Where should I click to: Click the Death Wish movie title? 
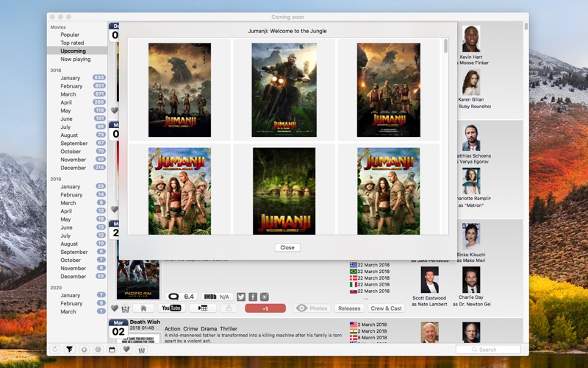(145, 322)
